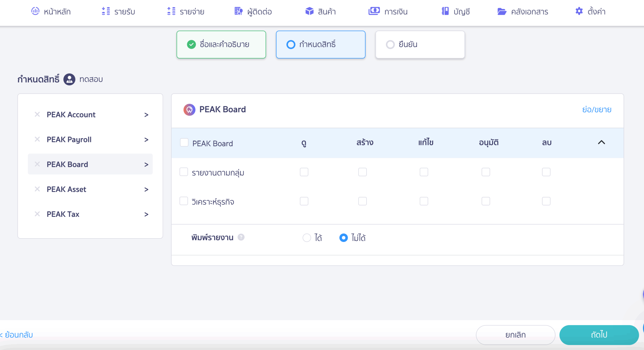Image resolution: width=644 pixels, height=350 pixels.
Task: Tick the PEAK Board select-all checkbox
Action: tap(184, 143)
